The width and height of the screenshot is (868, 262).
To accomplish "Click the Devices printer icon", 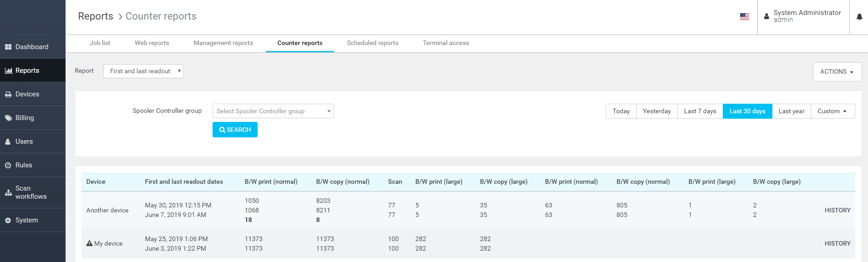I will coord(8,94).
